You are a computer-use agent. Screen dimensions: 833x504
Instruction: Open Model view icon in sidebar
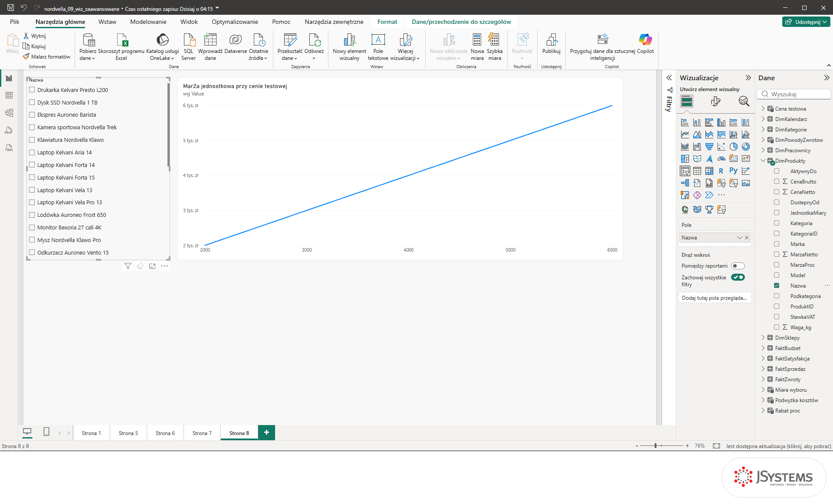point(9,113)
